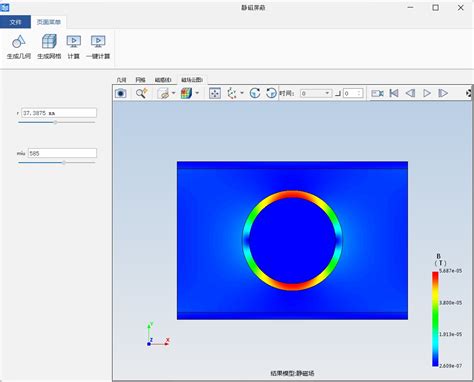Viewport: 474px width, 382px height.
Task: Open the color map cube dropdown arrow
Action: 197,93
